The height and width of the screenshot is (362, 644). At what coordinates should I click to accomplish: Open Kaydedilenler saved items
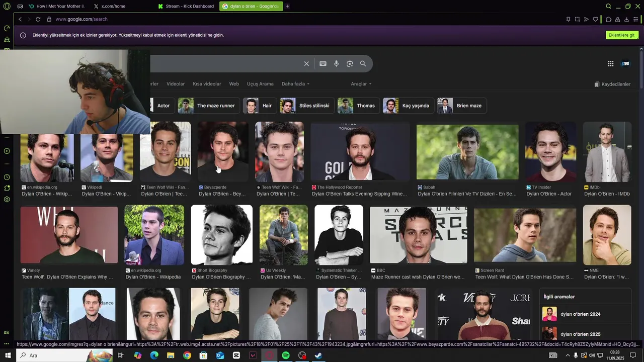612,84
